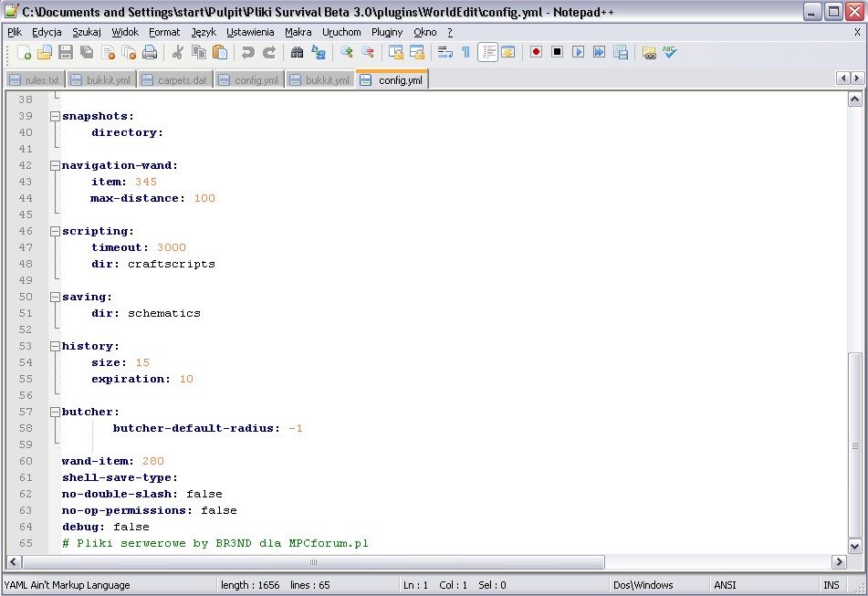
Task: Toggle the indent guide toolbar button
Action: (487, 53)
